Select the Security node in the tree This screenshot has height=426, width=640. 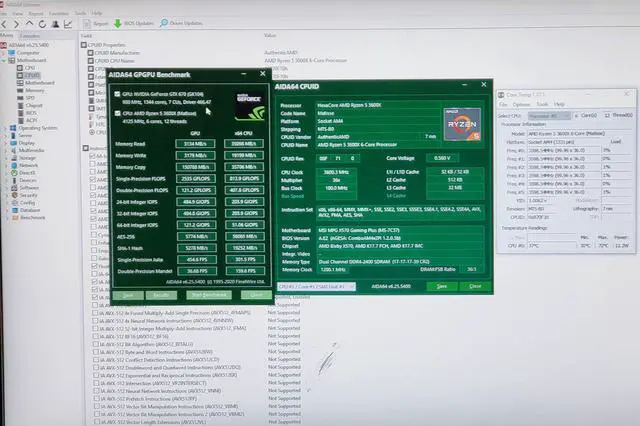click(28, 195)
